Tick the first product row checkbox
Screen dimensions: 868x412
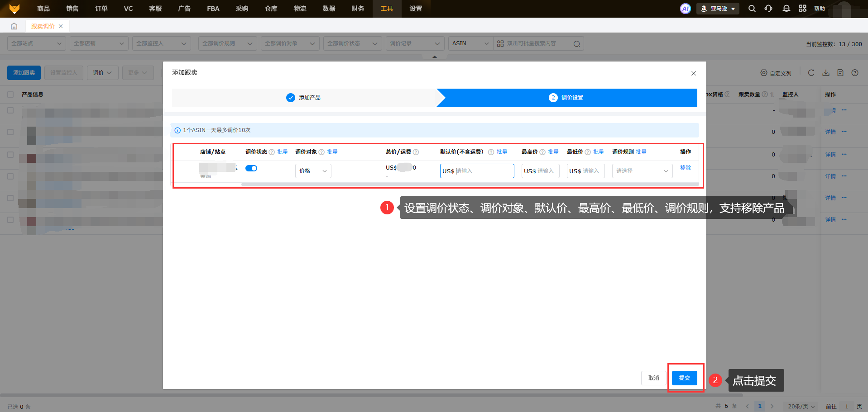(10, 110)
